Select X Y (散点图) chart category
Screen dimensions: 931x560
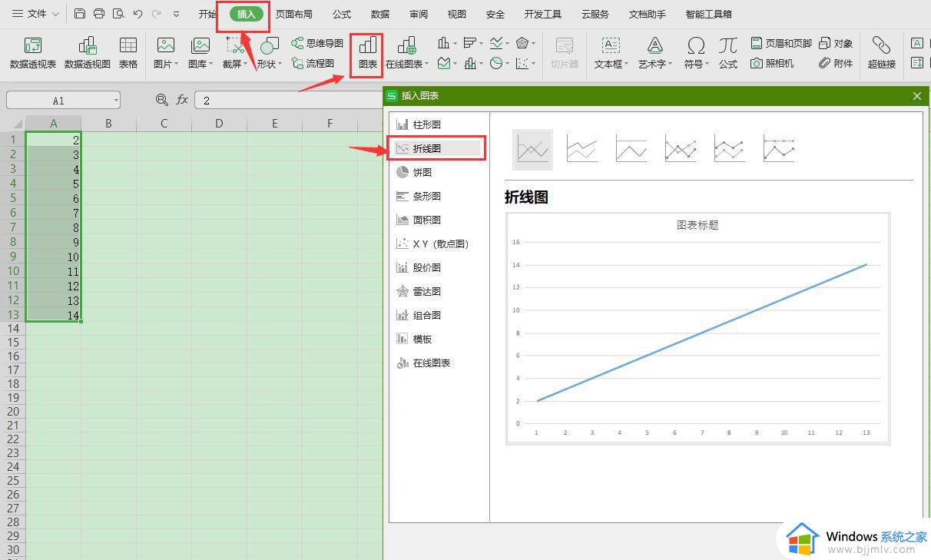click(x=439, y=244)
